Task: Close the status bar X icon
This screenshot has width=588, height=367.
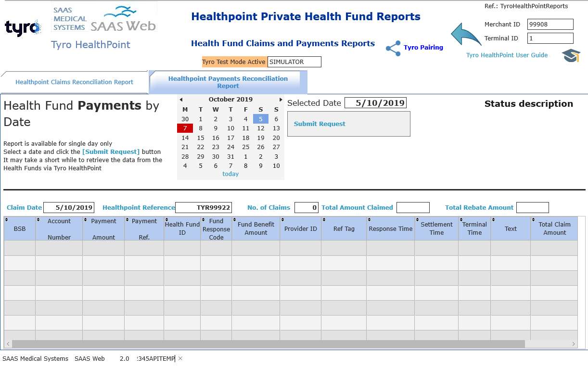Action: tap(180, 358)
